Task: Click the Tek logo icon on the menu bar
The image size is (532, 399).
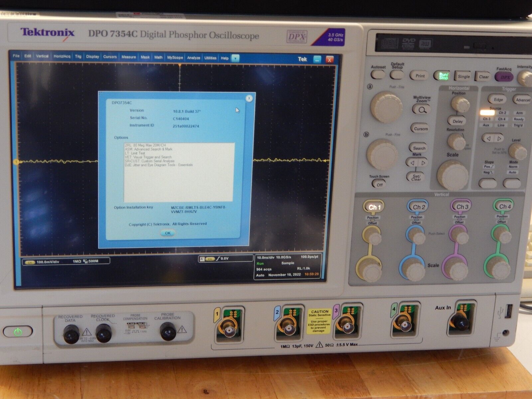Action: (x=302, y=59)
